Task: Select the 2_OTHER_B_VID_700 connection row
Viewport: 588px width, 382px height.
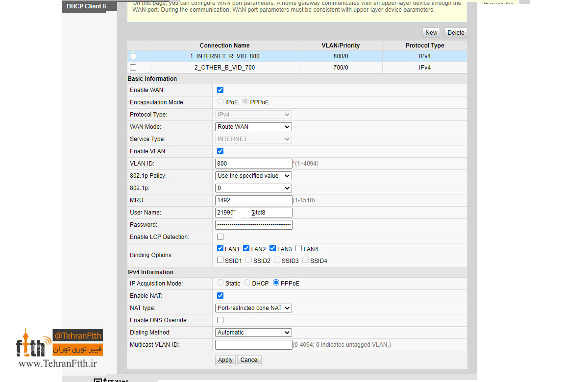Action: [x=297, y=68]
